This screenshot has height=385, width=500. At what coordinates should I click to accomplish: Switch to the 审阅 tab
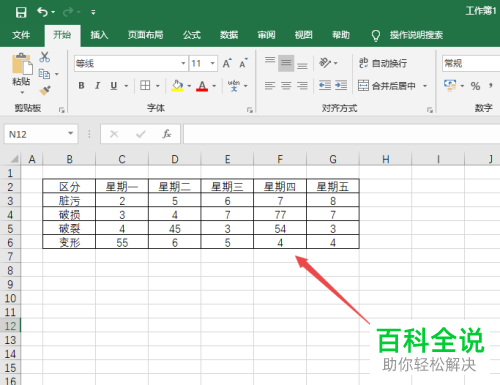point(266,35)
